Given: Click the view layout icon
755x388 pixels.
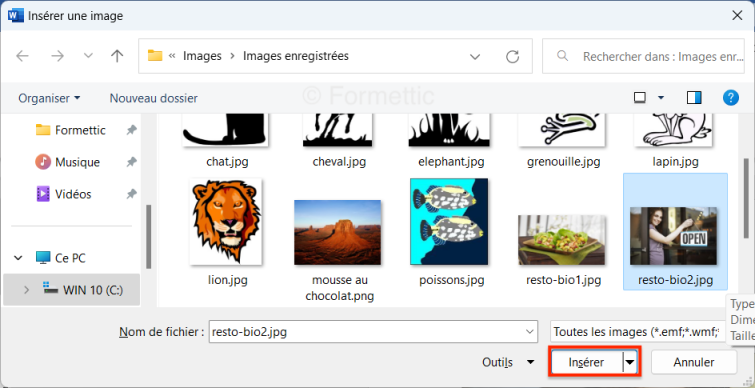Looking at the screenshot, I should pos(639,98).
